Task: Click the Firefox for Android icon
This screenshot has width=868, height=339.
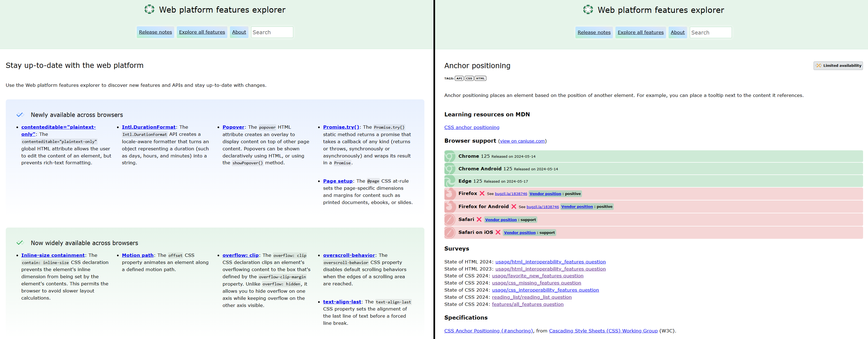Action: [x=450, y=206]
